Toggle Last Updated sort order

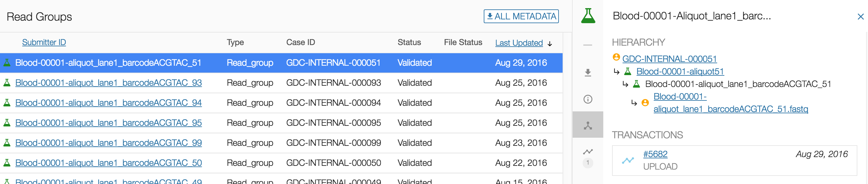point(518,43)
